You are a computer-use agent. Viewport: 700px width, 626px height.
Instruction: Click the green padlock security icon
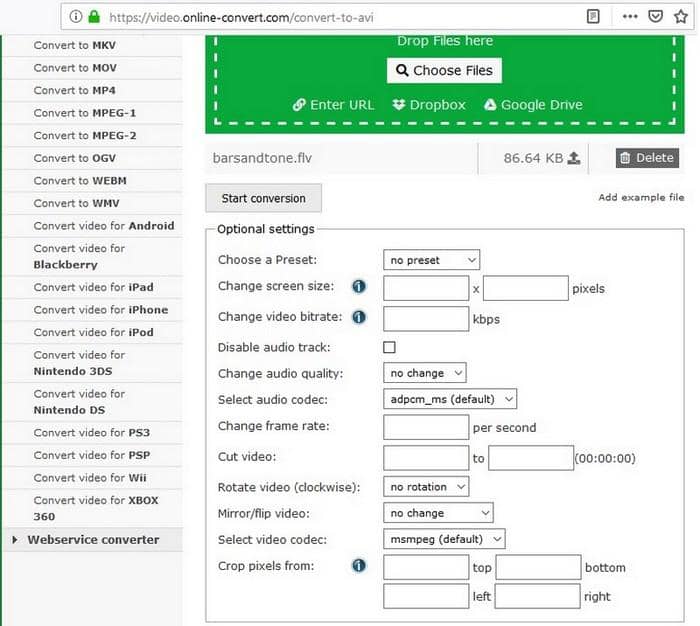coord(94,17)
